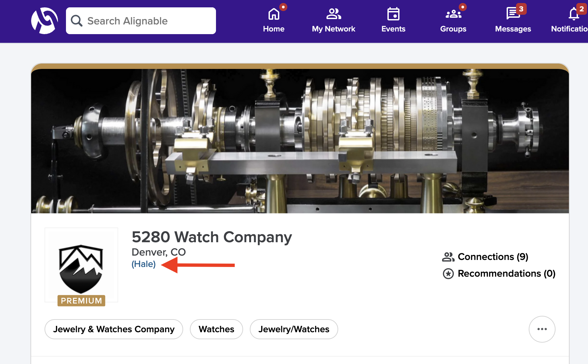Select the Events nav label

[393, 29]
